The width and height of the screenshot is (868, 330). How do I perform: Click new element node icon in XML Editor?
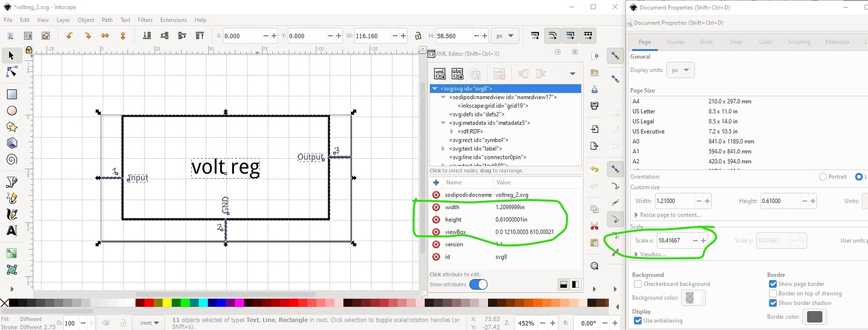click(440, 74)
